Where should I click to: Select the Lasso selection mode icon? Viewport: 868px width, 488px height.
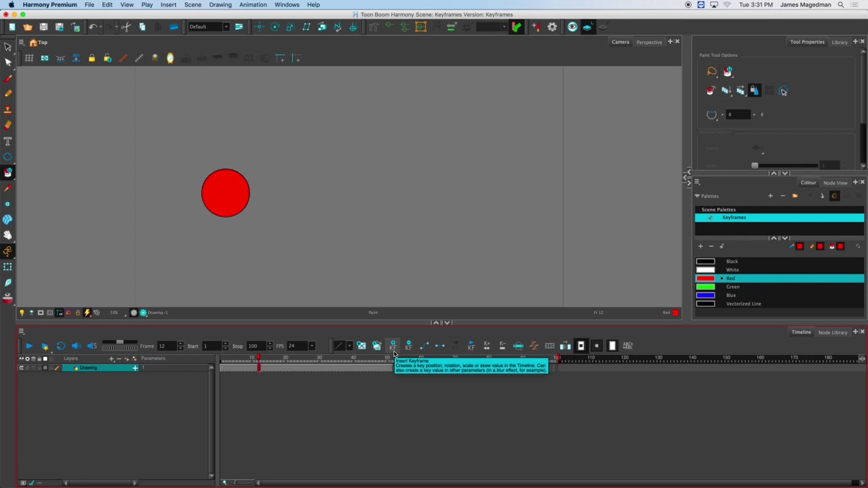[711, 71]
